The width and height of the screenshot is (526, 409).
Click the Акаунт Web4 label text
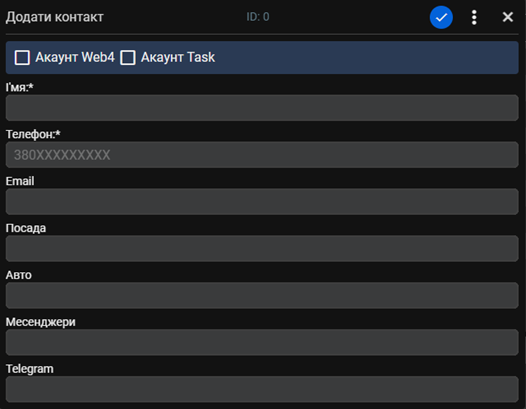pyautogui.click(x=75, y=57)
